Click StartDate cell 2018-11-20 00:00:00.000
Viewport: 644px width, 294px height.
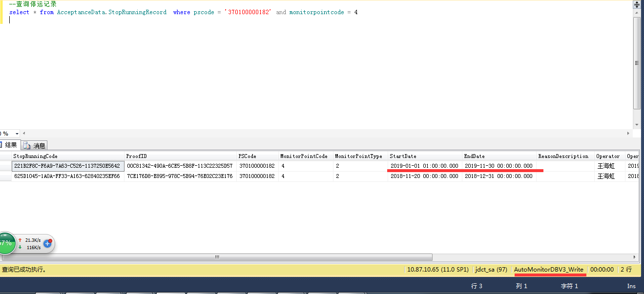(x=425, y=176)
